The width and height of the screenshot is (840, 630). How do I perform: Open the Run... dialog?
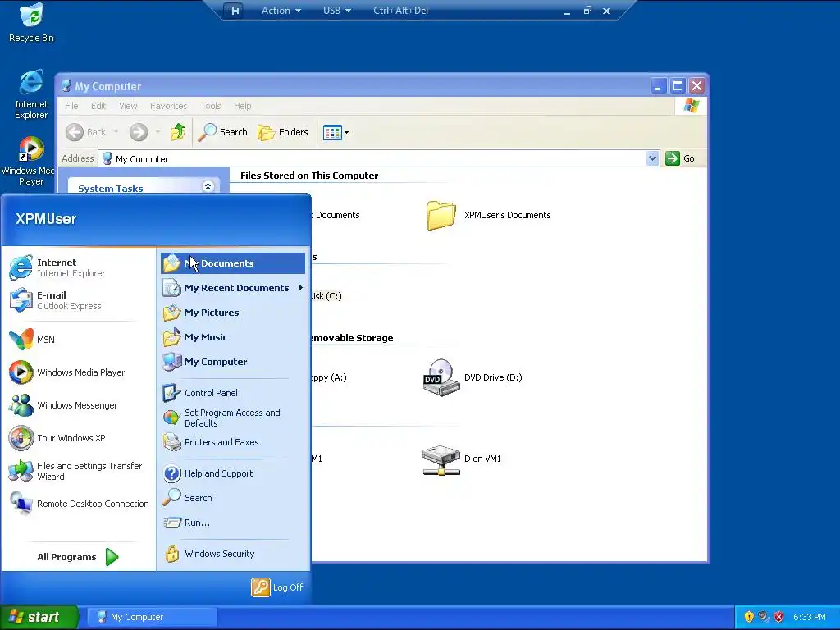point(233,523)
